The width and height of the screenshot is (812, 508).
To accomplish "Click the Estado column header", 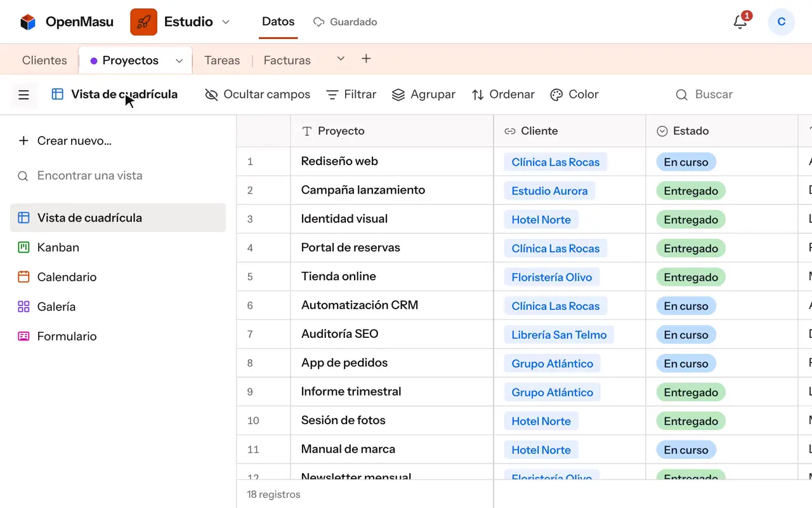I will coord(722,131).
